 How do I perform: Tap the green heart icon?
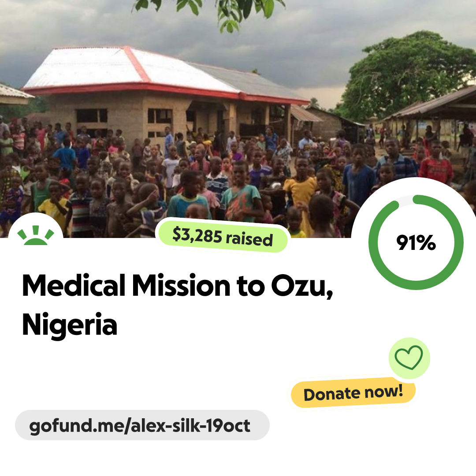pos(409,358)
